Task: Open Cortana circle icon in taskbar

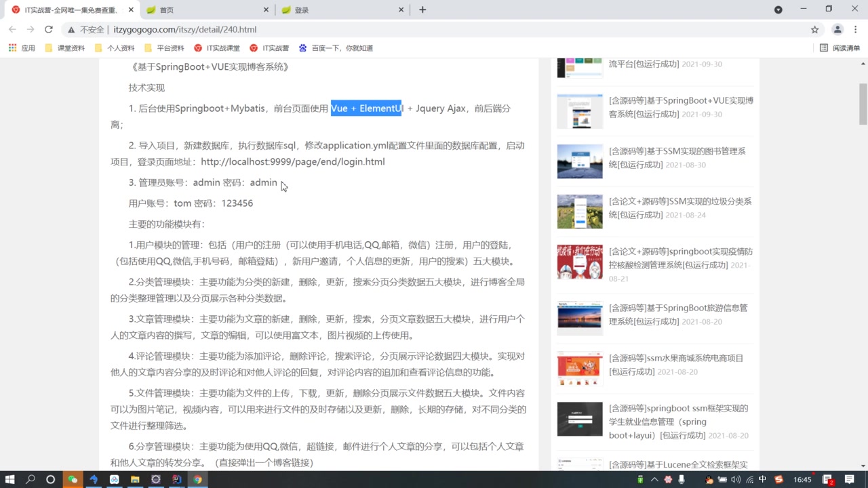Action: 50,479
